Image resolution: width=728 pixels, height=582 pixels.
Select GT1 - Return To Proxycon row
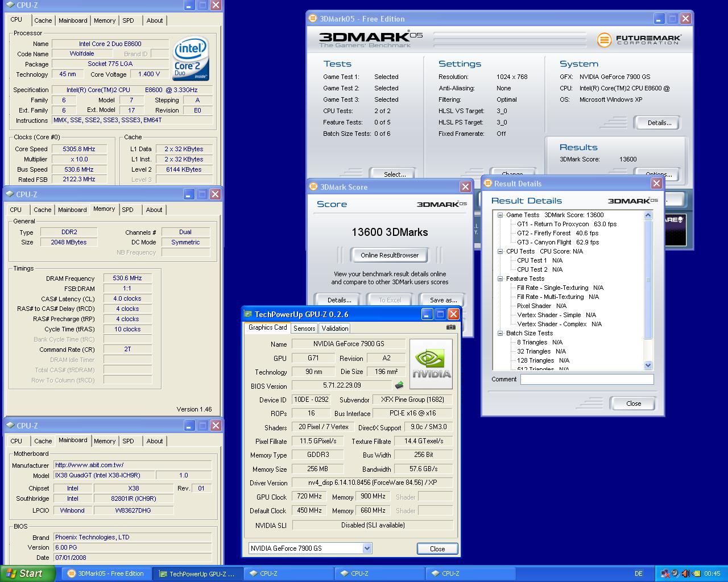click(x=566, y=224)
